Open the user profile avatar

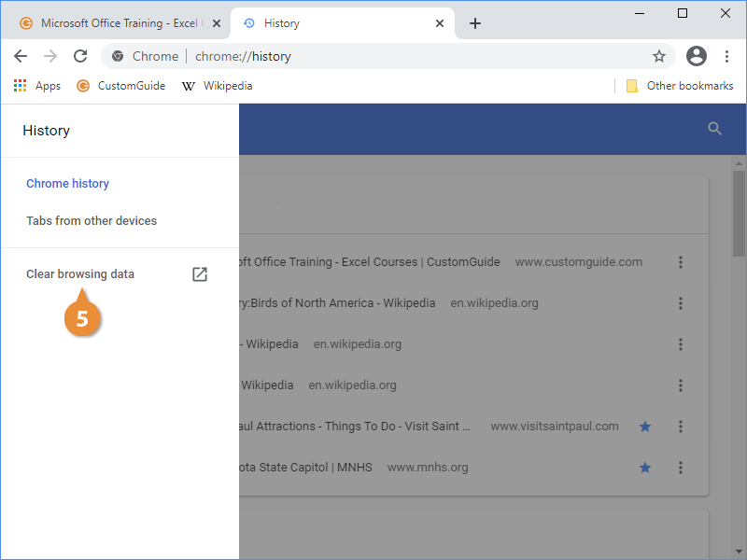click(696, 56)
